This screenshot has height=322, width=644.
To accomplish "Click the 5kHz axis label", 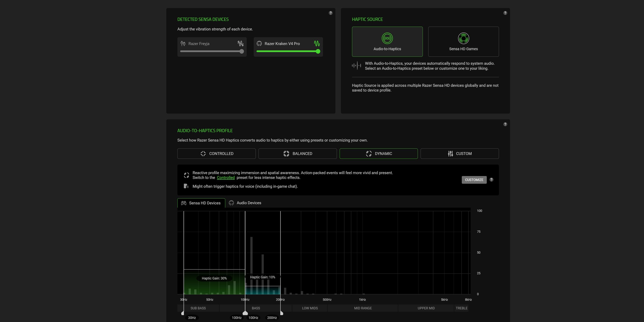I will 444,299.
